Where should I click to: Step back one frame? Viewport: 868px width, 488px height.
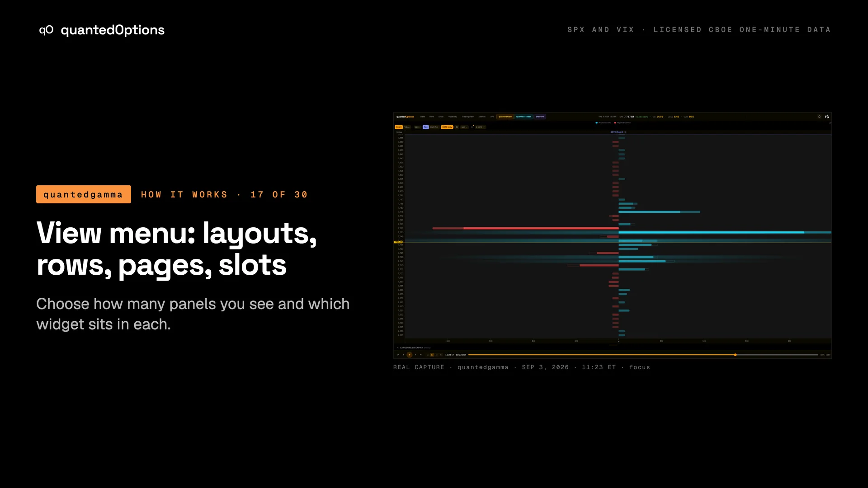[403, 355]
